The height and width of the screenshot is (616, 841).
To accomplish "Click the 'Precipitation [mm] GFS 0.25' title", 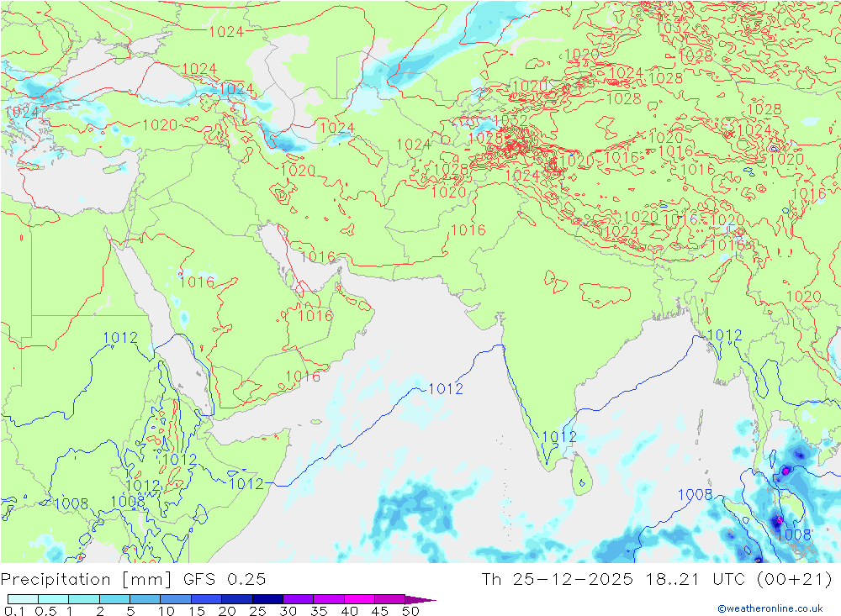I will pos(133,580).
